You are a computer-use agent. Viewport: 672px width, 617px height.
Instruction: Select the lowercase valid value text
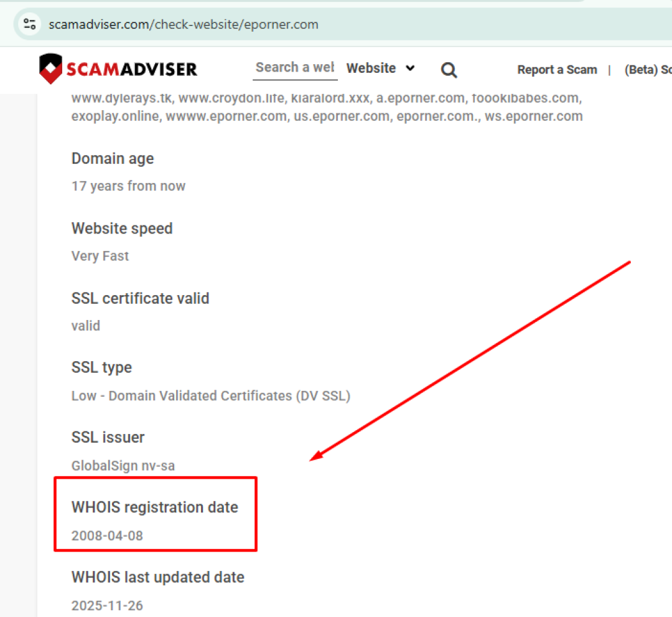click(x=86, y=326)
